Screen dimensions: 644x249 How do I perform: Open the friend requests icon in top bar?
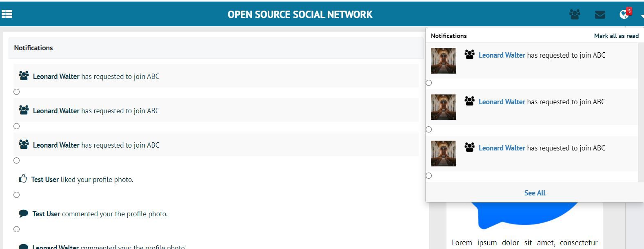click(x=575, y=15)
